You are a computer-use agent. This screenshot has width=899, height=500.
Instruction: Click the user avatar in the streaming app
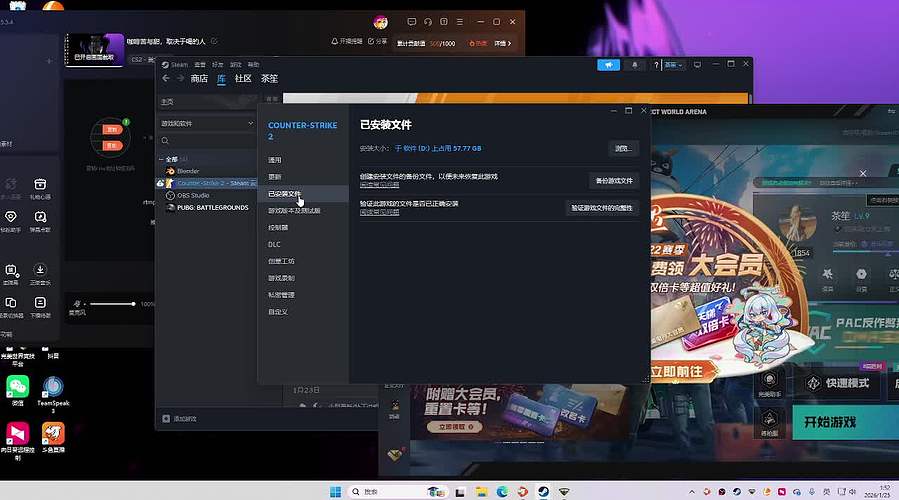point(381,22)
